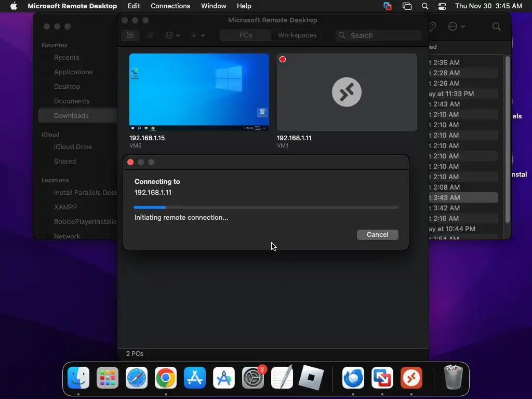Screen dimensions: 532x399
Task: Open Spotlight search in the menu bar
Action: (x=425, y=6)
